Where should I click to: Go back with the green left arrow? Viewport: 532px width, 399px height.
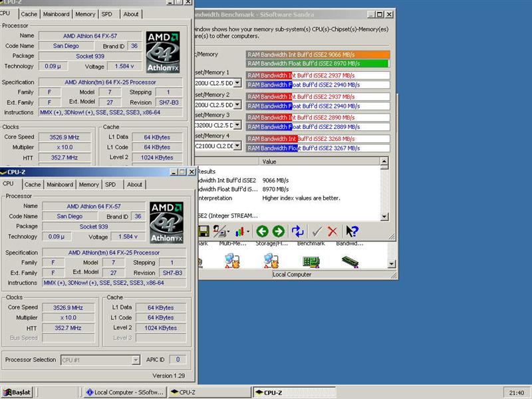coord(262,231)
